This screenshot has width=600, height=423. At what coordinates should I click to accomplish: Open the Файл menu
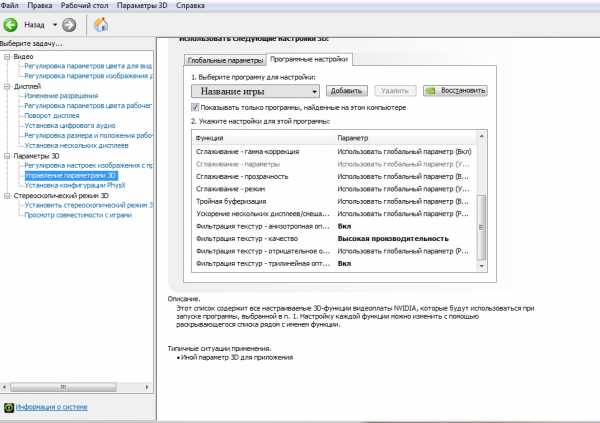pos(9,5)
